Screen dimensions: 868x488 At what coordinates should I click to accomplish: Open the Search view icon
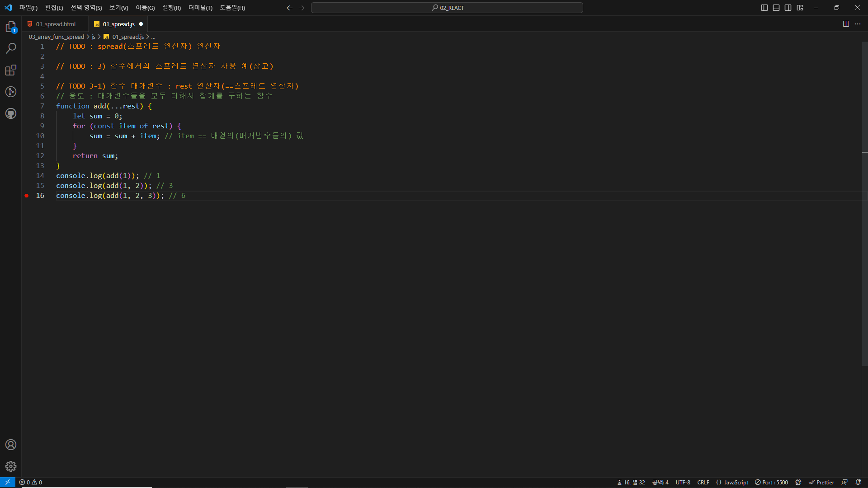coord(11,48)
